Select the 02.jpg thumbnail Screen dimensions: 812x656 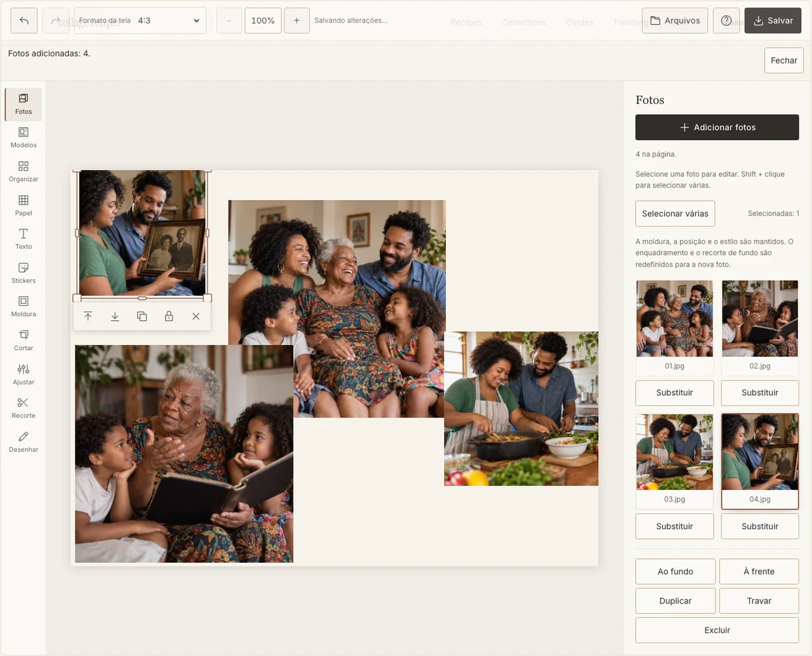(x=760, y=327)
